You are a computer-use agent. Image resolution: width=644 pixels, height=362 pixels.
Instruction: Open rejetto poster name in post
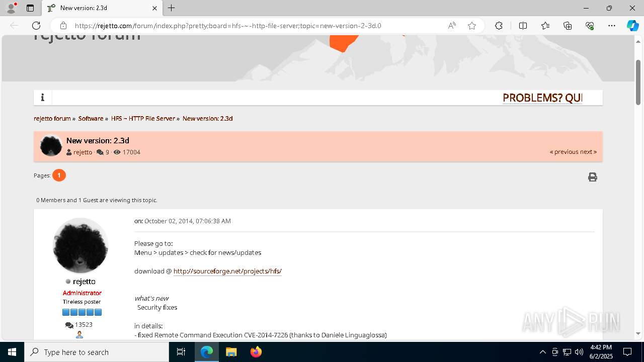point(84,282)
